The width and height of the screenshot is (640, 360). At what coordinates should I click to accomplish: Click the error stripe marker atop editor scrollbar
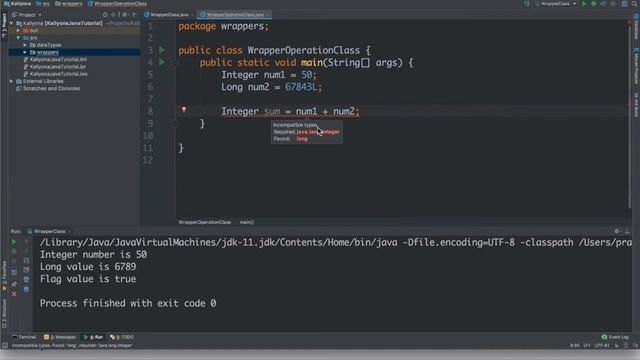(x=629, y=22)
